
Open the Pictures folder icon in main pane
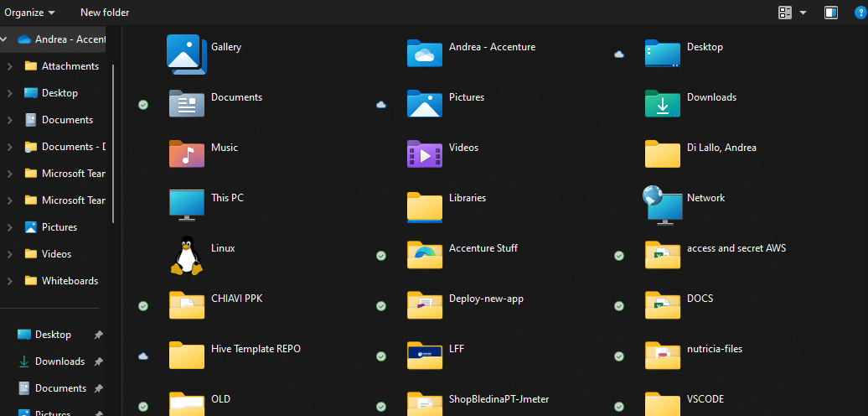pos(425,104)
